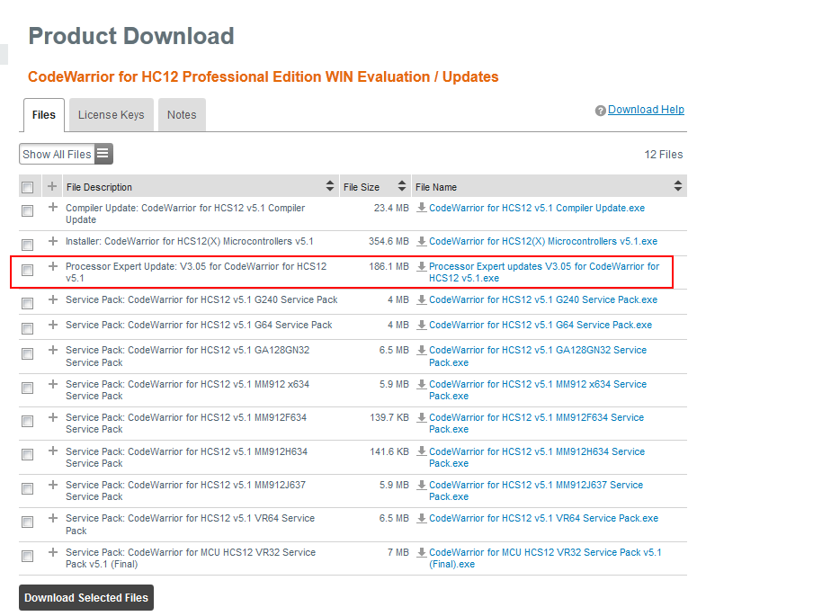This screenshot has width=840, height=616.
Task: Check the G240 Service Pack checkbox
Action: click(27, 303)
